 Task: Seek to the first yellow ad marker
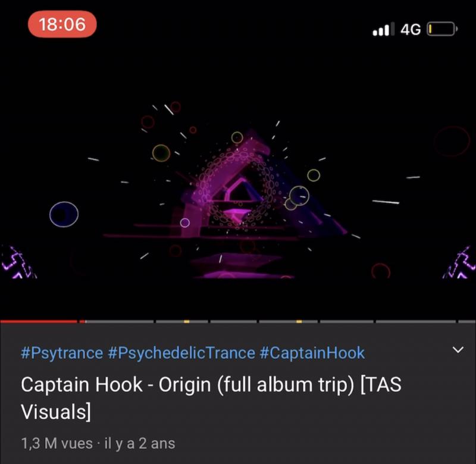(x=186, y=321)
